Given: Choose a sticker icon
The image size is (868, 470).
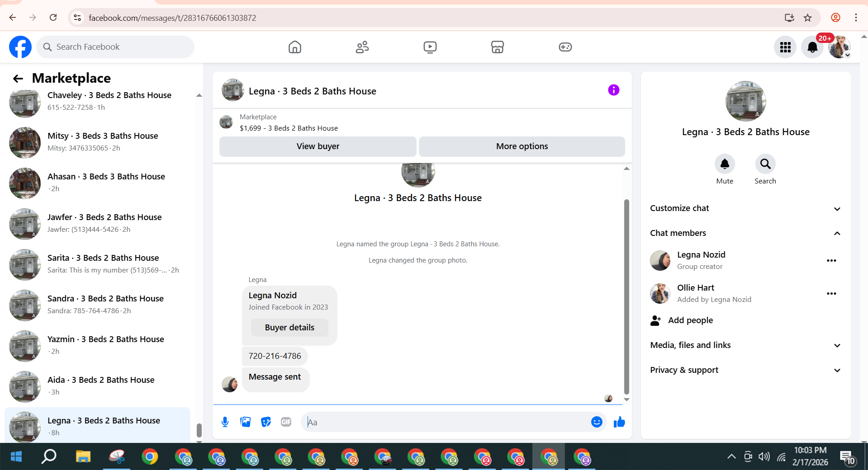Looking at the screenshot, I should click(x=266, y=422).
